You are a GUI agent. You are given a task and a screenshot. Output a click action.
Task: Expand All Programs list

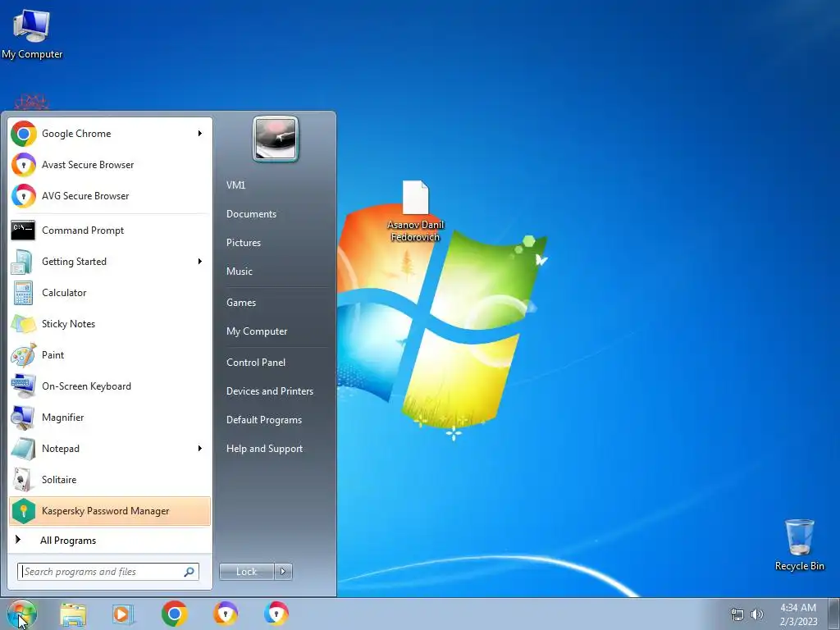(109, 541)
